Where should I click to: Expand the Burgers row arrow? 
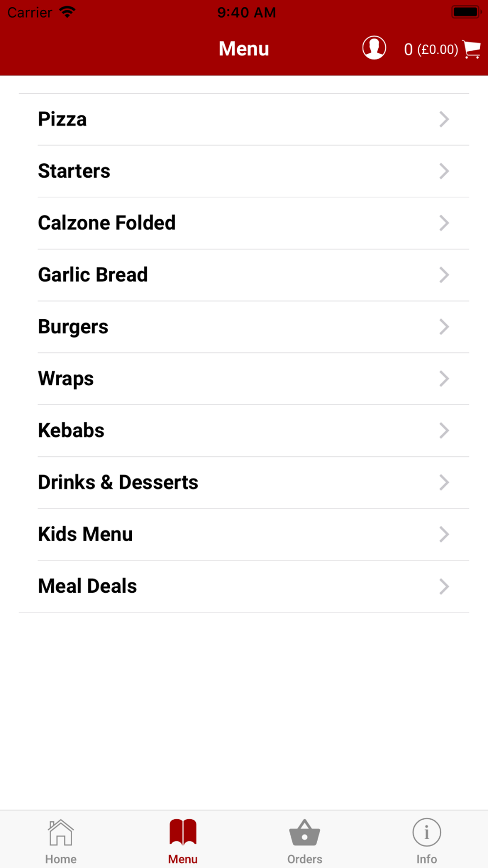[444, 327]
